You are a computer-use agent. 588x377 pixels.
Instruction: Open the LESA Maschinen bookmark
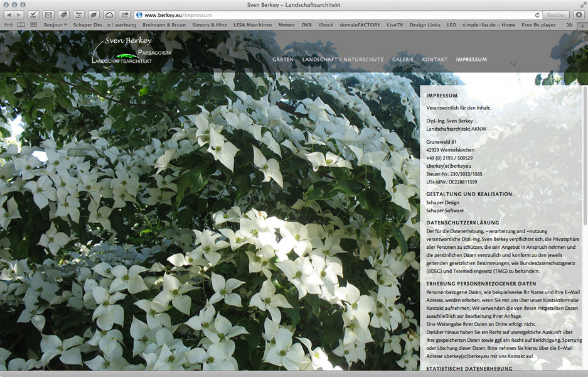[x=253, y=25]
